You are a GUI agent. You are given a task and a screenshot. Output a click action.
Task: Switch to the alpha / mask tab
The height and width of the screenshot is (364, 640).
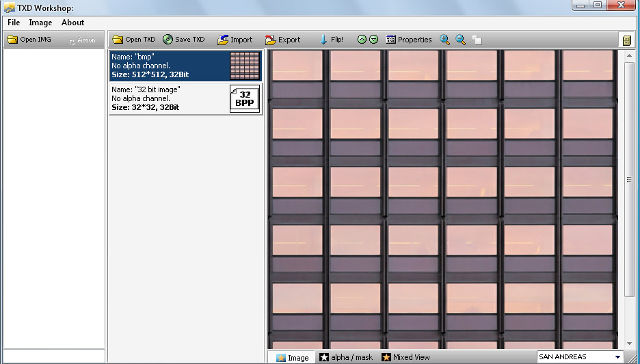point(346,357)
